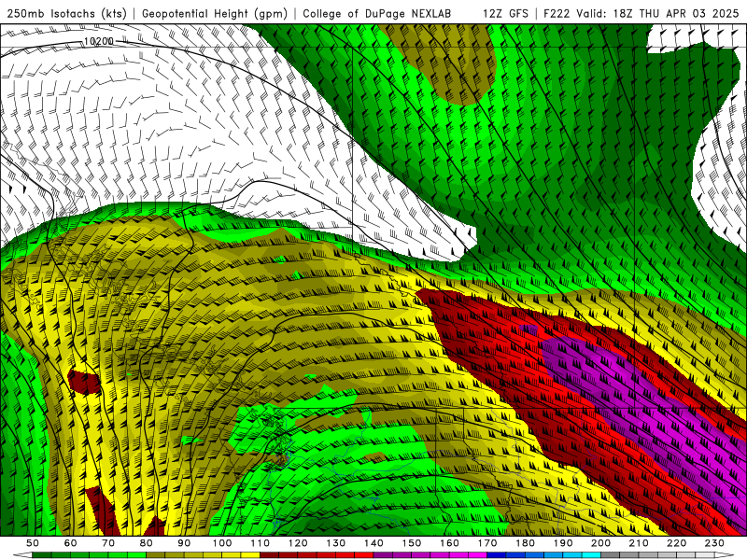This screenshot has width=747, height=560.
Task: Select the '110' scale value
Action: (261, 543)
